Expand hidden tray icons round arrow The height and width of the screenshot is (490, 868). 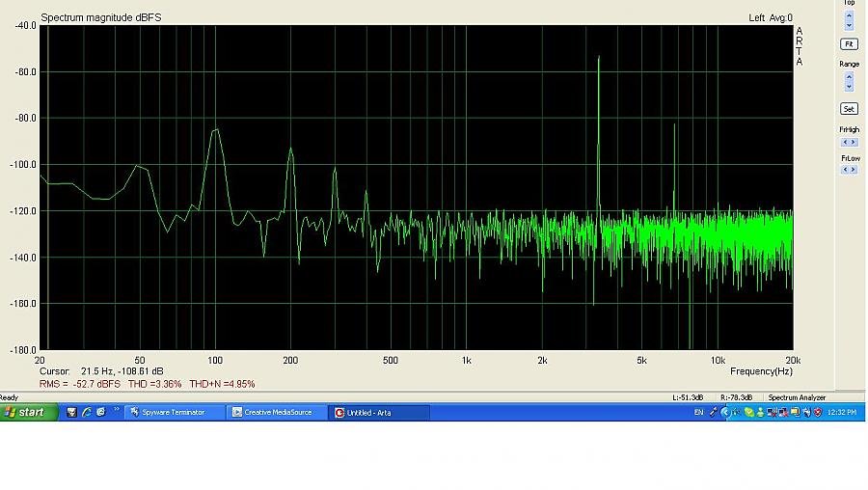pyautogui.click(x=725, y=413)
